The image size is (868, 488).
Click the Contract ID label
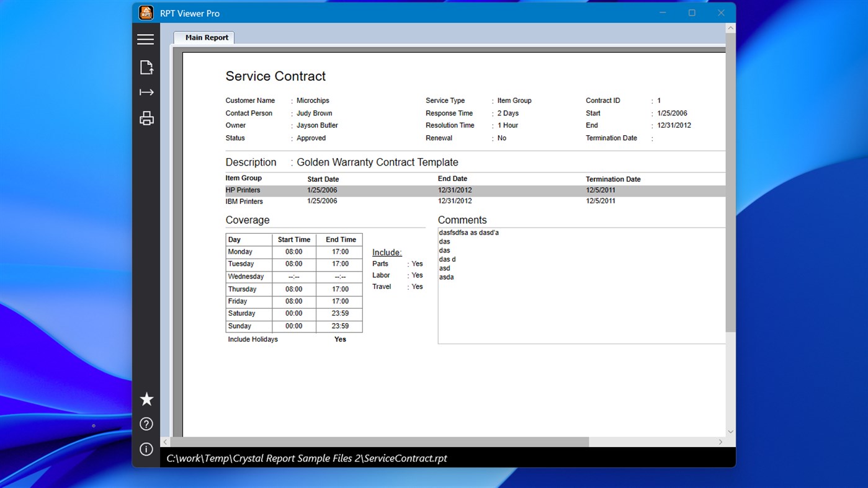click(x=603, y=100)
